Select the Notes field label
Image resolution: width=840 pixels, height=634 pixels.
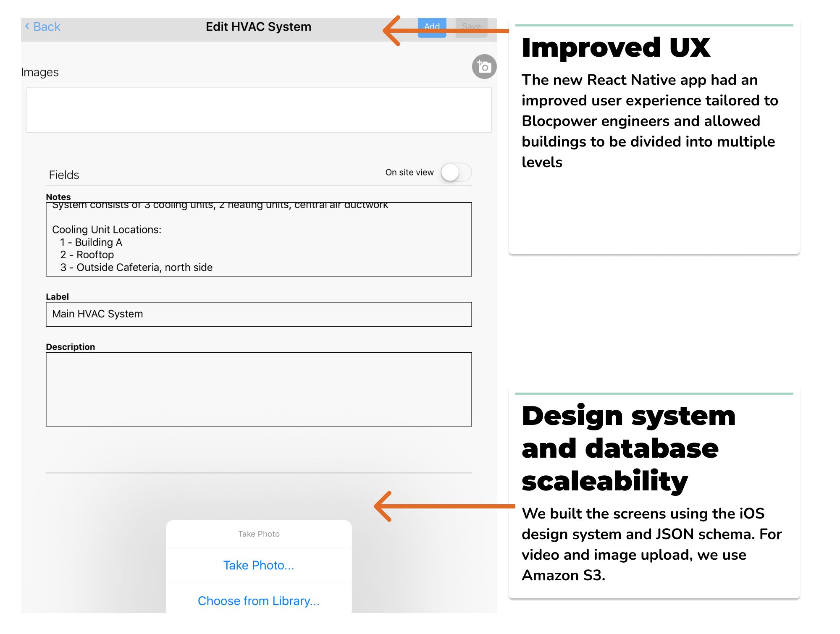coord(58,196)
